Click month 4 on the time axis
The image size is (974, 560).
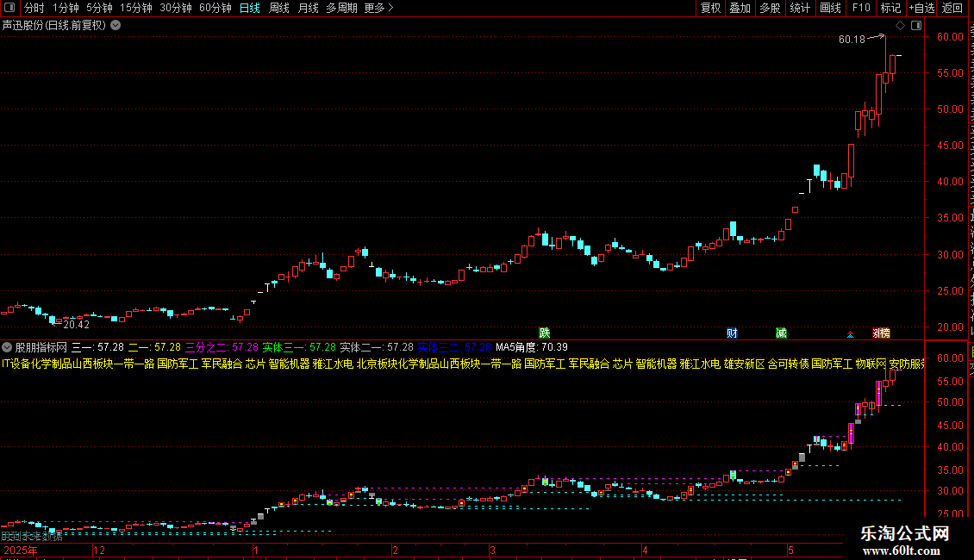pyautogui.click(x=646, y=550)
